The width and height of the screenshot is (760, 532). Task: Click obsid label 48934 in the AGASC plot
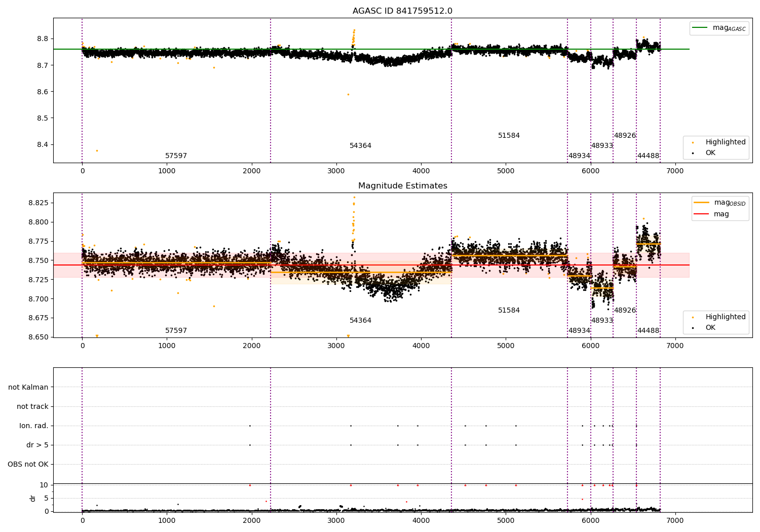click(579, 156)
